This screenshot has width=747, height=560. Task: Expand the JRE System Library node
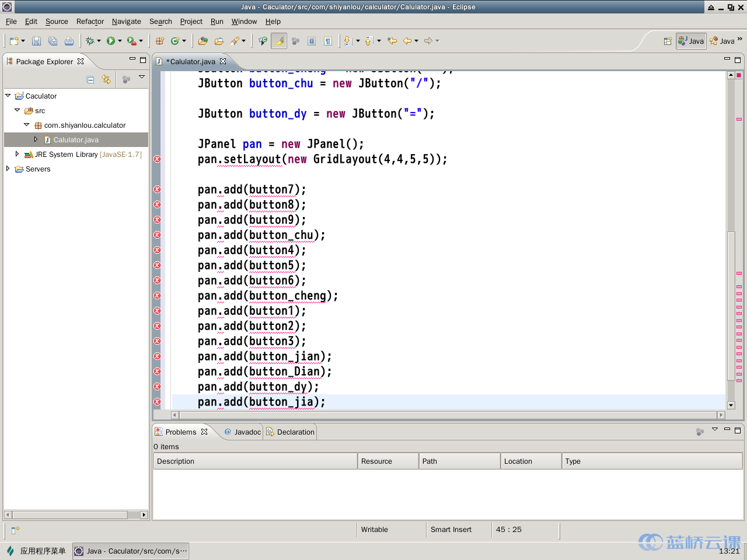(17, 154)
